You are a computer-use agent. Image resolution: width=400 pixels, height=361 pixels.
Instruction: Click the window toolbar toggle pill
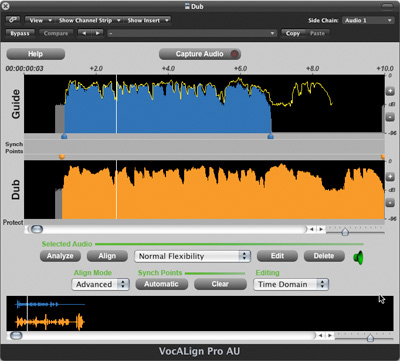(387, 6)
